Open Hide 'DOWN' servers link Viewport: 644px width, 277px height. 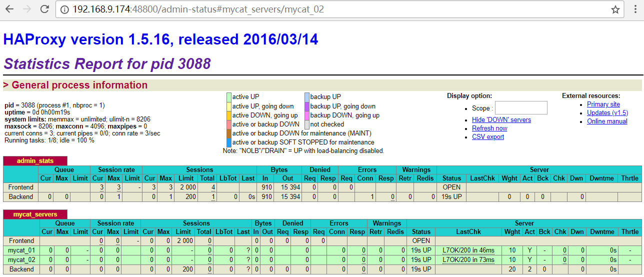(501, 119)
